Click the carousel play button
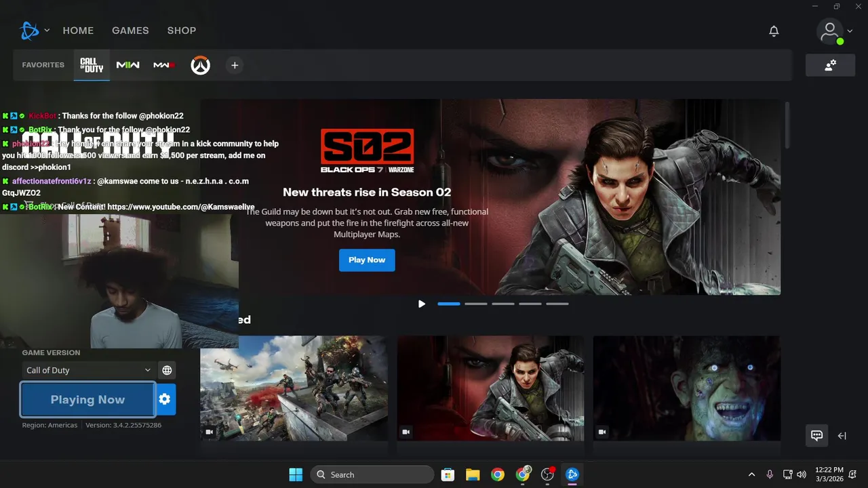The width and height of the screenshot is (868, 488). tap(422, 304)
